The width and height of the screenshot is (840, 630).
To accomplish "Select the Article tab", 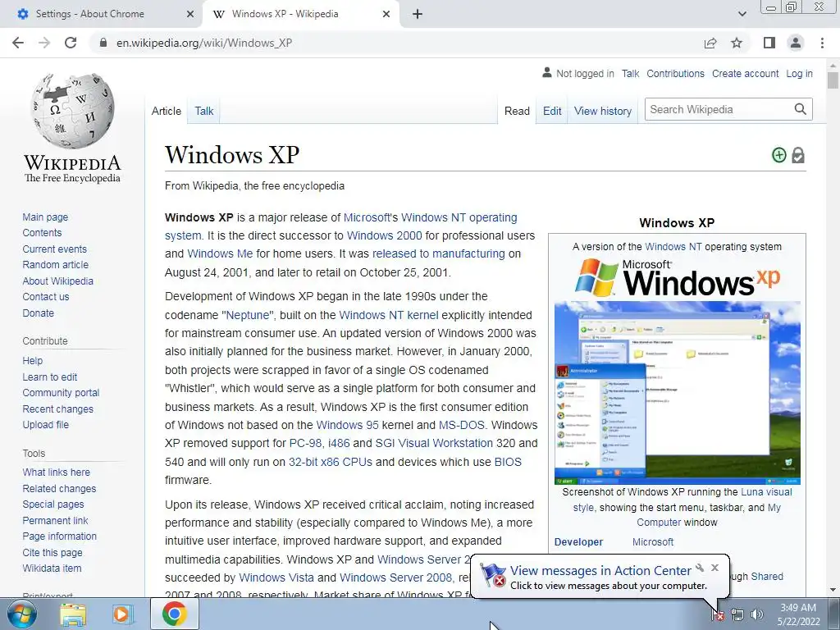I will pyautogui.click(x=166, y=111).
